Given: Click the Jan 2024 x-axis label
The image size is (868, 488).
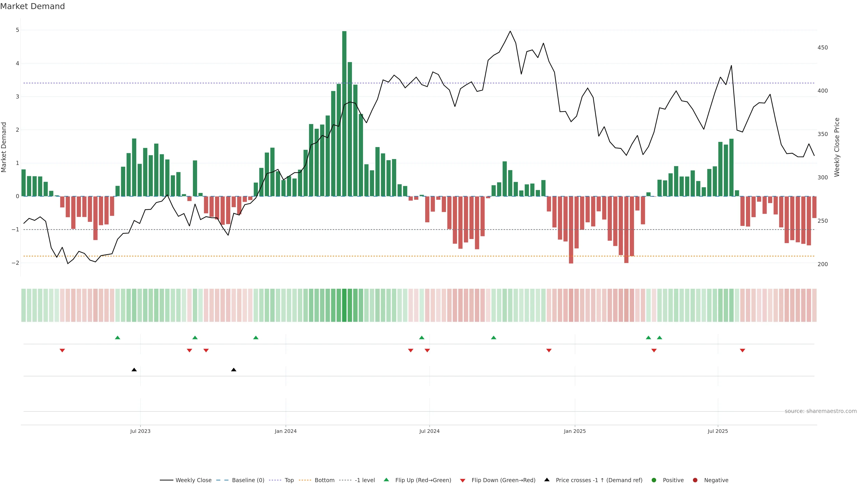Looking at the screenshot, I should click(285, 431).
